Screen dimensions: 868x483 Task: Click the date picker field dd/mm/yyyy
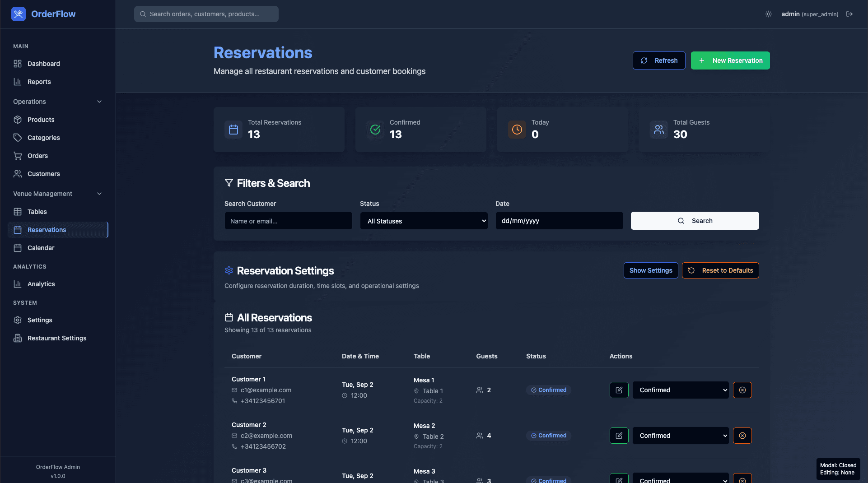(x=559, y=221)
